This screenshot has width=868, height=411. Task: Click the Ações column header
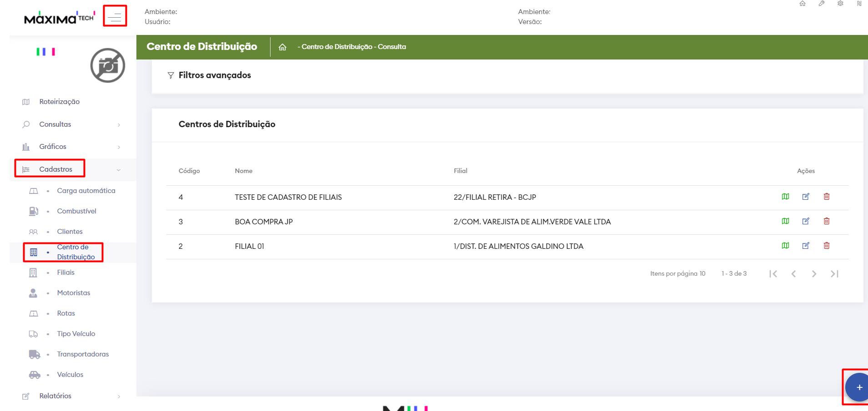coord(806,171)
